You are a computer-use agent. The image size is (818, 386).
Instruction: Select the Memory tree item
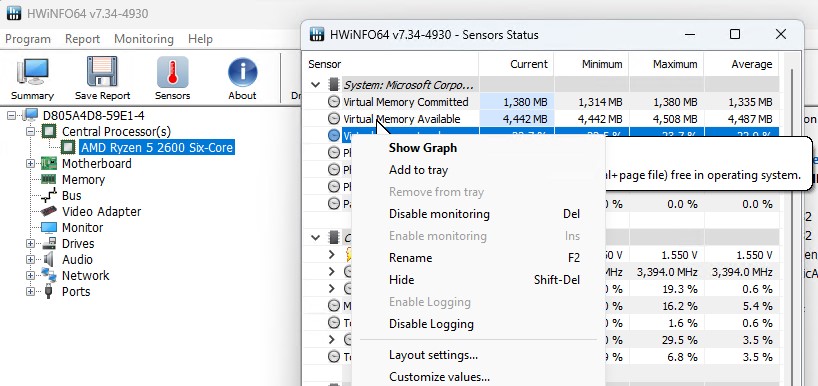pos(83,179)
